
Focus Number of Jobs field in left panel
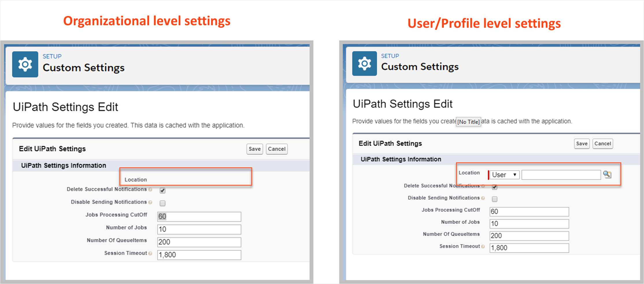(x=199, y=229)
